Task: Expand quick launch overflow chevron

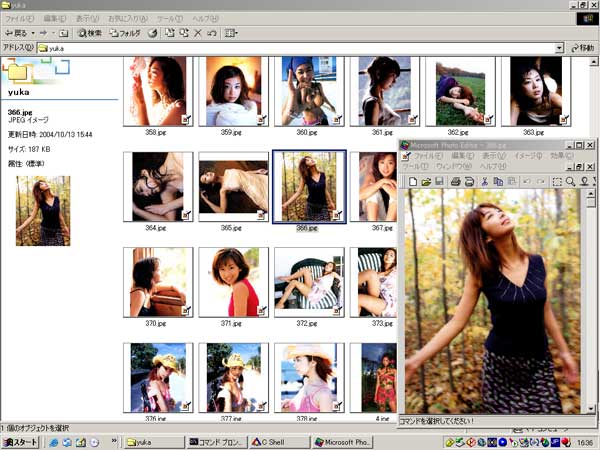Action: (x=114, y=441)
